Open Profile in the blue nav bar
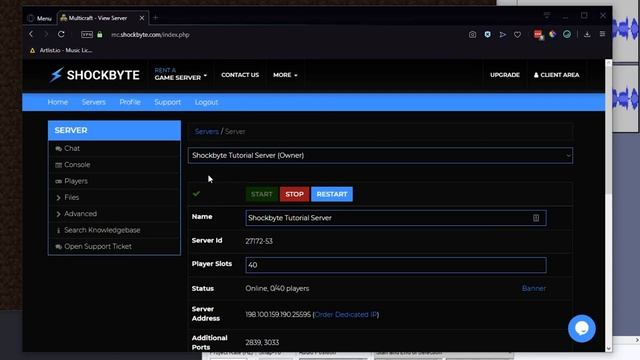The width and height of the screenshot is (640, 360). pyautogui.click(x=130, y=102)
